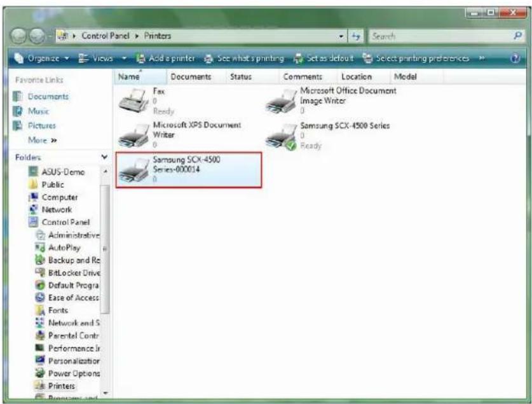The image size is (532, 404).
Task: Expand More favorite links
Action: (x=43, y=140)
